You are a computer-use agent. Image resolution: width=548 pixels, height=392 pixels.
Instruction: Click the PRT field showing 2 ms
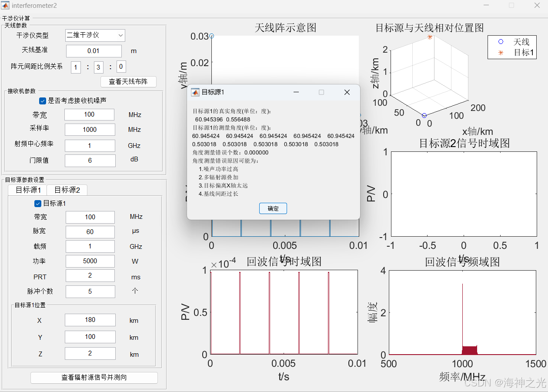point(90,275)
